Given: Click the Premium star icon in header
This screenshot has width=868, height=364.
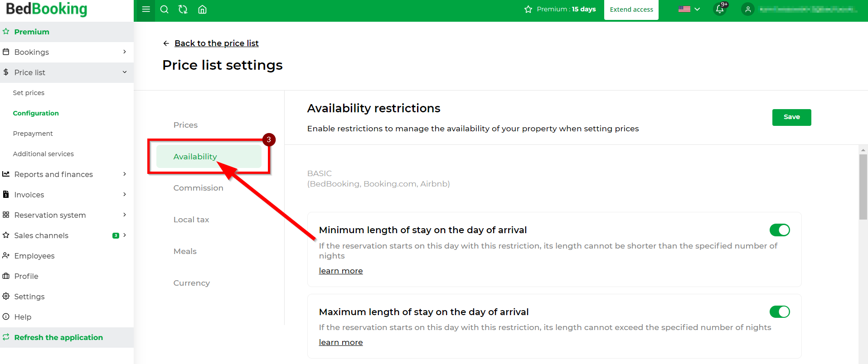Looking at the screenshot, I should coord(528,10).
